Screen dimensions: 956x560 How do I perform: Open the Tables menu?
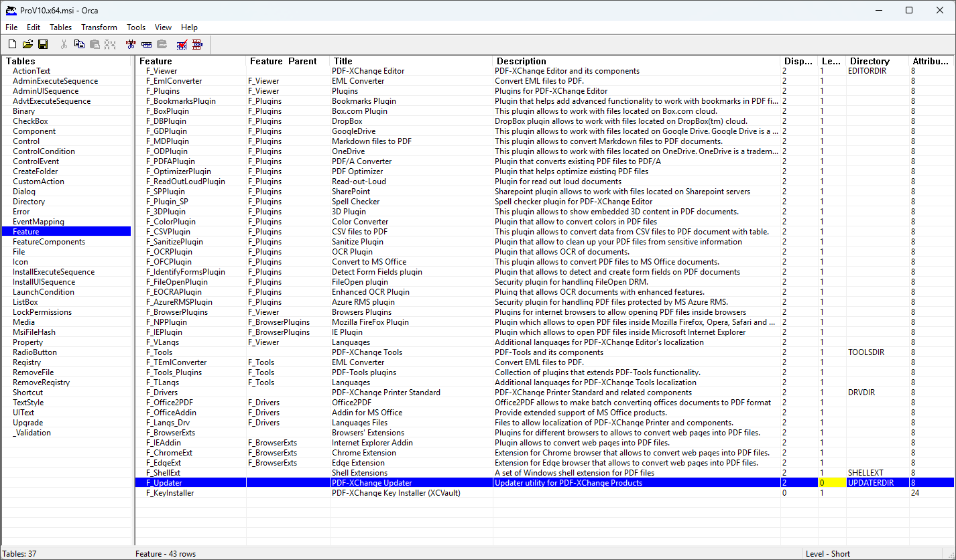[x=60, y=27]
